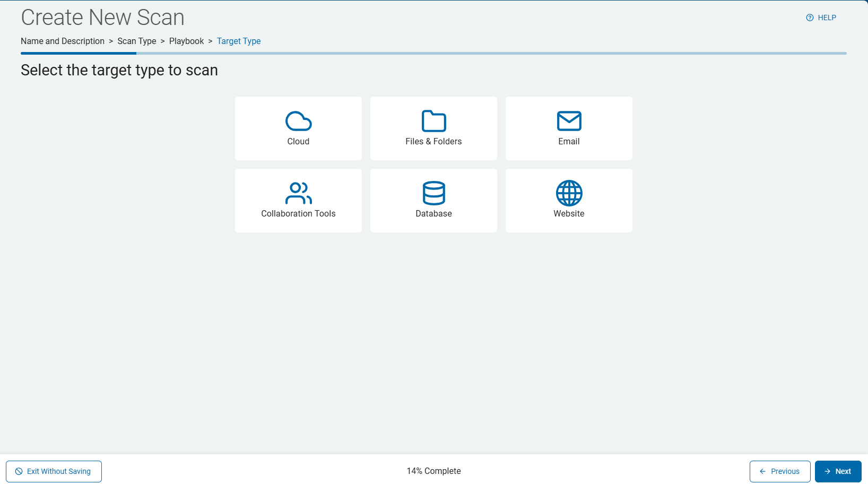Image resolution: width=868 pixels, height=484 pixels.
Task: Click the left arrow icon in Previous
Action: click(x=762, y=471)
